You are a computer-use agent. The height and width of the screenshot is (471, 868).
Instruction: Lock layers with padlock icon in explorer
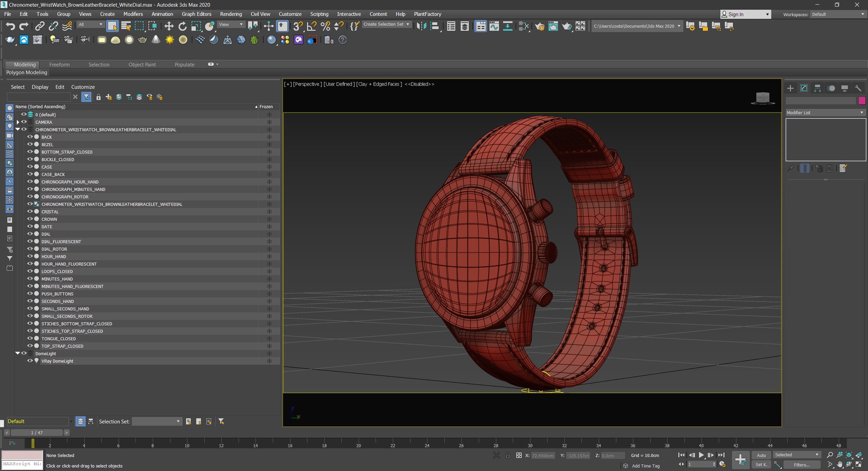[x=99, y=97]
